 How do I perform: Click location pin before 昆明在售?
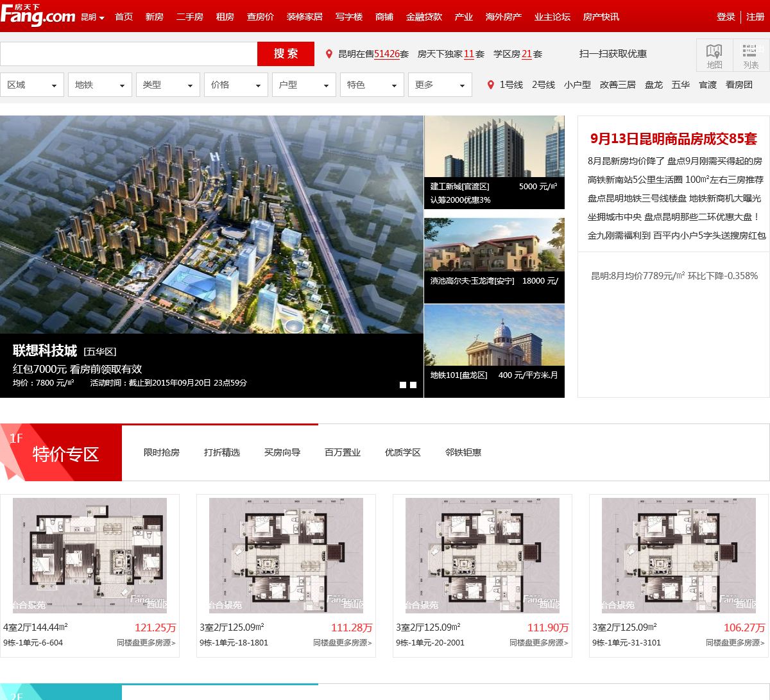point(329,55)
